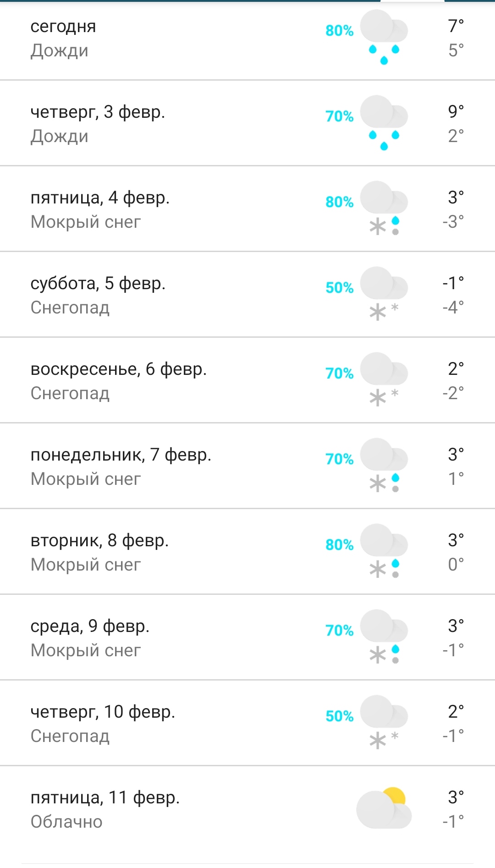Tap the snow icon for четверг, 10 февр.
Screen dimensions: 495x868
point(384,722)
